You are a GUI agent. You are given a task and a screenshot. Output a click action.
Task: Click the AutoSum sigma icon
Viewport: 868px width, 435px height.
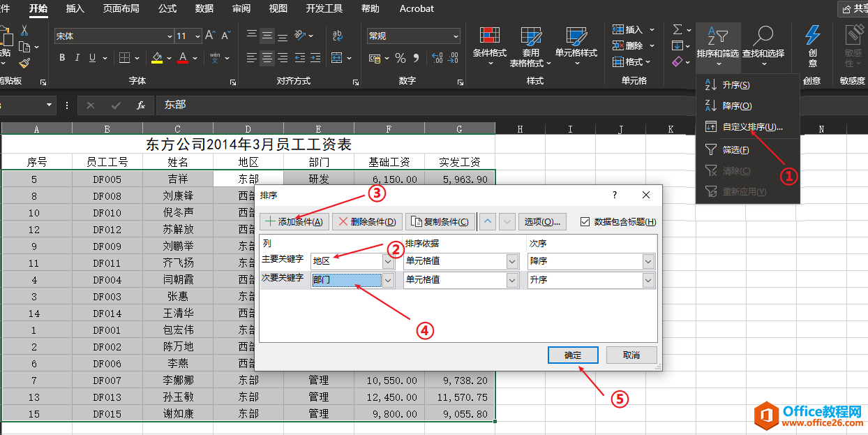pyautogui.click(x=678, y=30)
